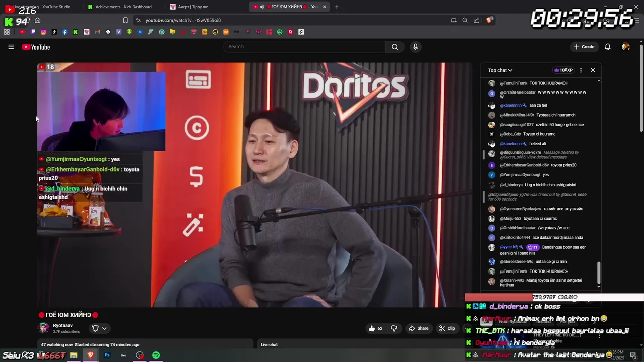The height and width of the screenshot is (362, 644).
Task: Click the browser home icon
Action: [x=37, y=20]
